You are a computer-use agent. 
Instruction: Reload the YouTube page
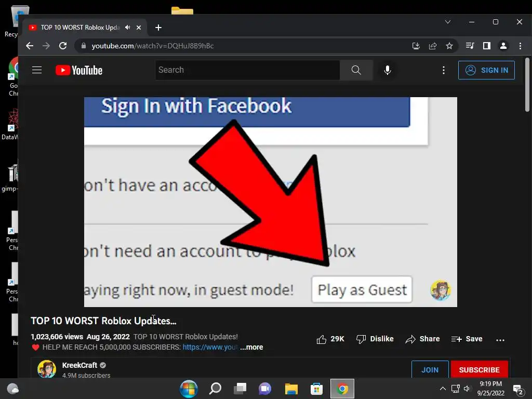63,46
